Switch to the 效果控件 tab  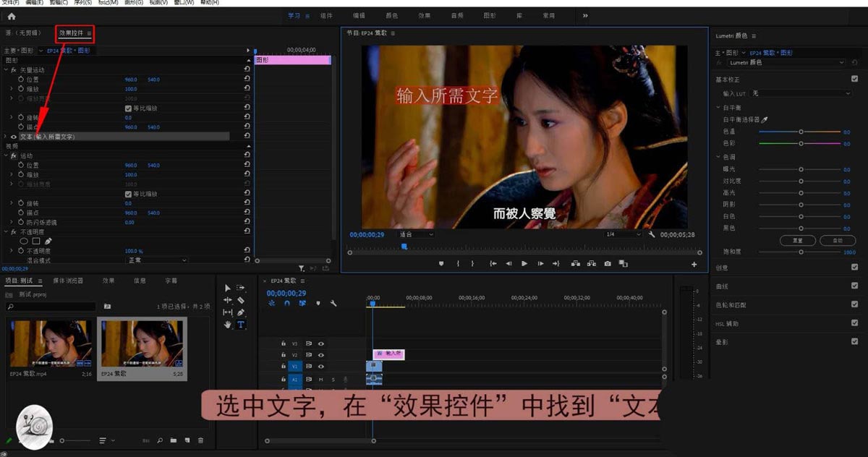coord(71,33)
